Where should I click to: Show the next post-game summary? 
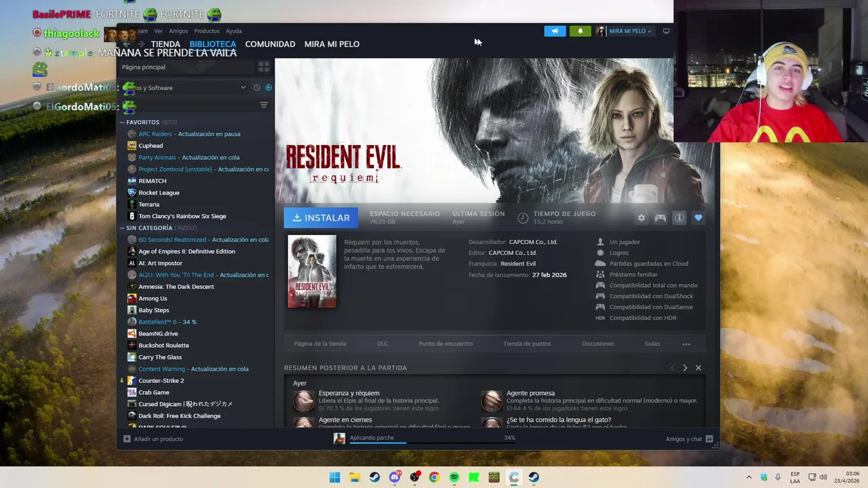(685, 368)
